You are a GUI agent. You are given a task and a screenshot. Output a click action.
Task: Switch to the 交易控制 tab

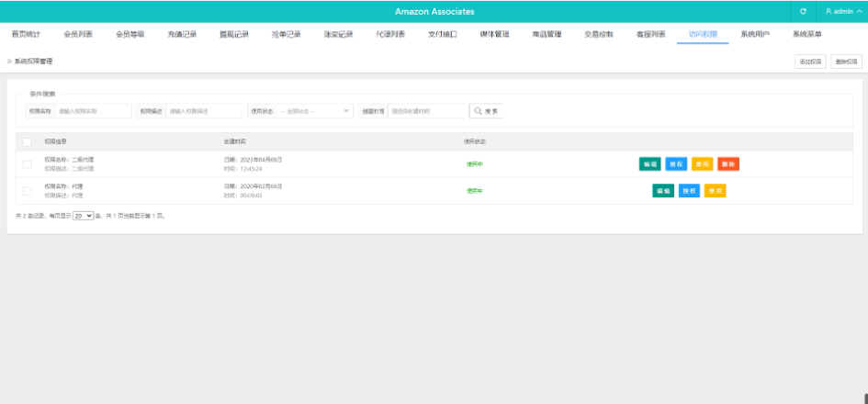pos(598,34)
